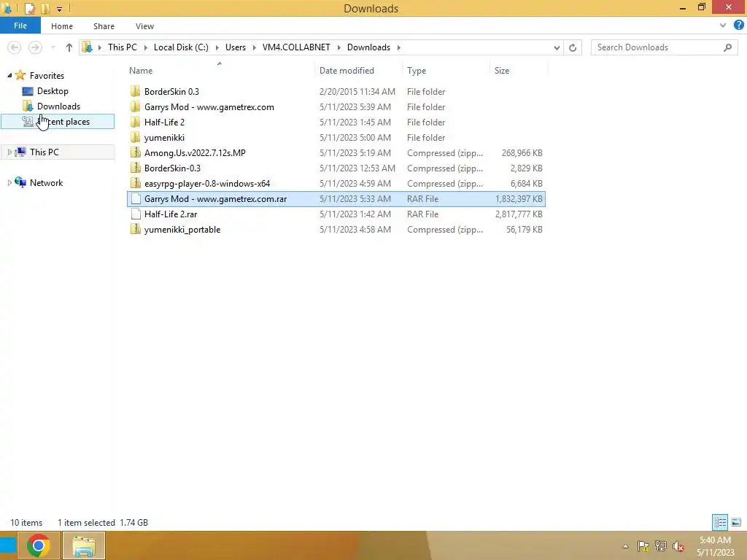Show hidden system tray icons
Screen dimensions: 747x560
pyautogui.click(x=625, y=546)
